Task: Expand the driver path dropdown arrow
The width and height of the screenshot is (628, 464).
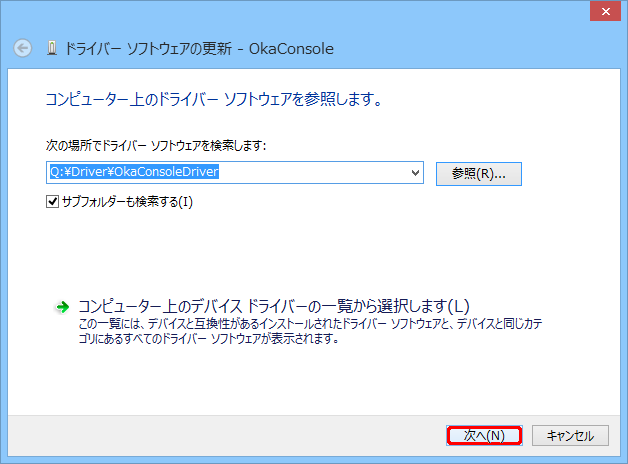Action: coord(415,173)
